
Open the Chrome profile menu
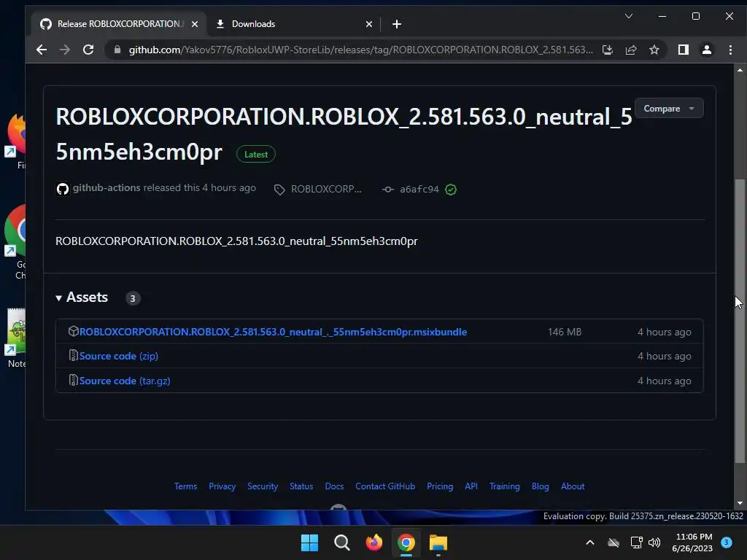point(706,50)
